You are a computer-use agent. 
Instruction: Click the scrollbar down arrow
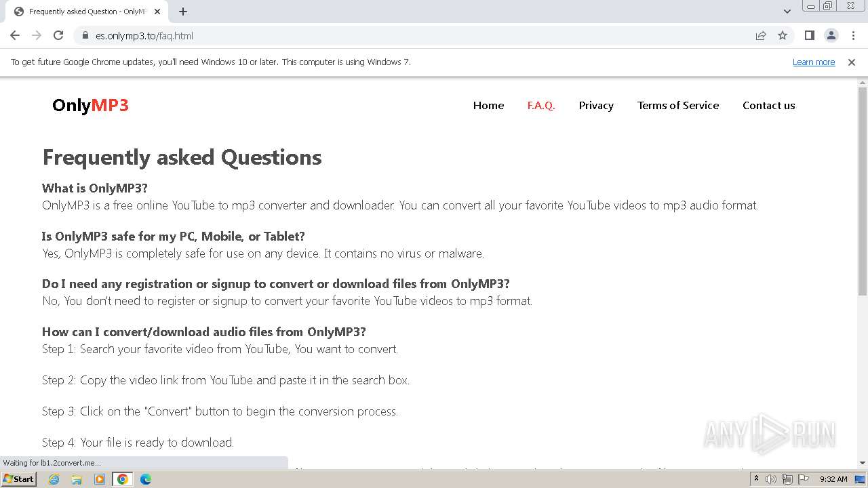[x=863, y=463]
